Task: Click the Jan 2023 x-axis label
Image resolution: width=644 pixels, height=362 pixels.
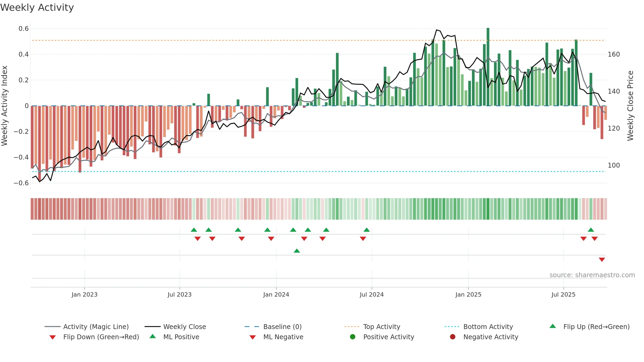Action: pos(85,295)
